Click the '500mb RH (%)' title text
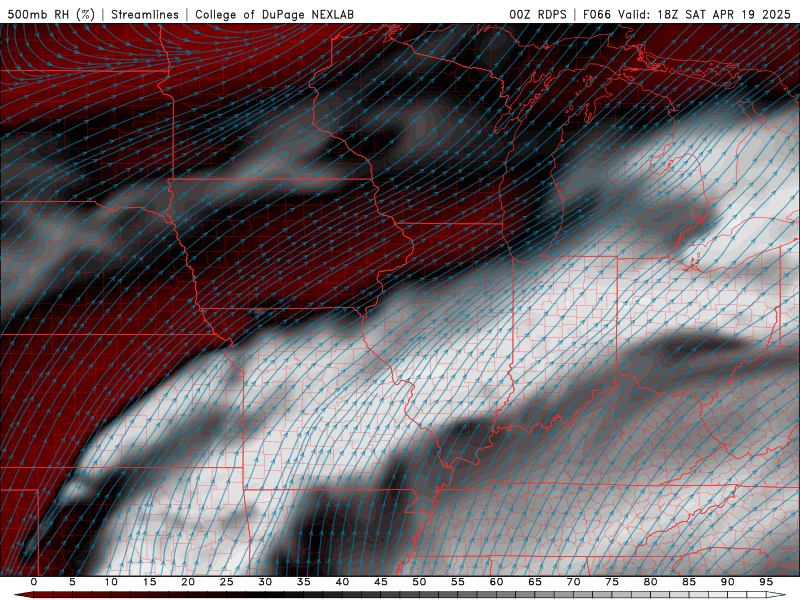 click(x=52, y=14)
